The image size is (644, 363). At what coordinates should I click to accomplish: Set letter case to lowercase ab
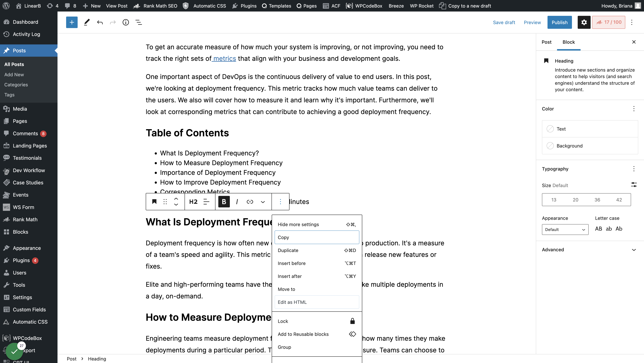pyautogui.click(x=609, y=229)
